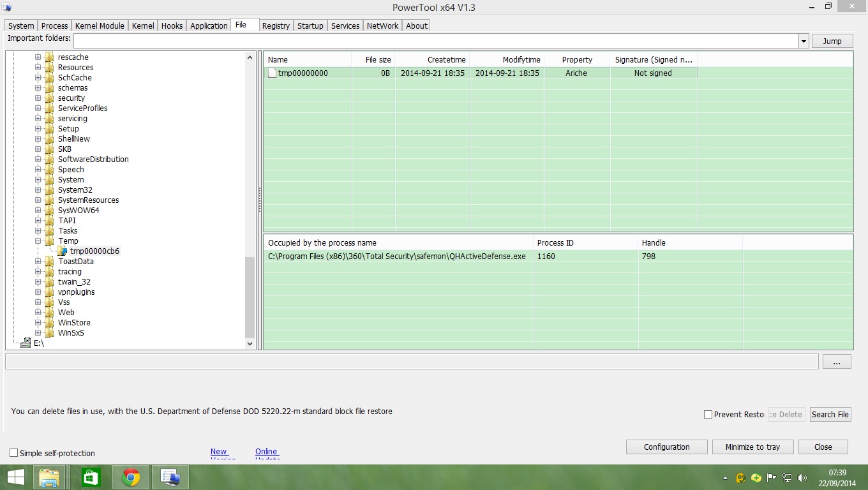Sort by the File size column header
This screenshot has width=868, height=490.
tap(373, 60)
